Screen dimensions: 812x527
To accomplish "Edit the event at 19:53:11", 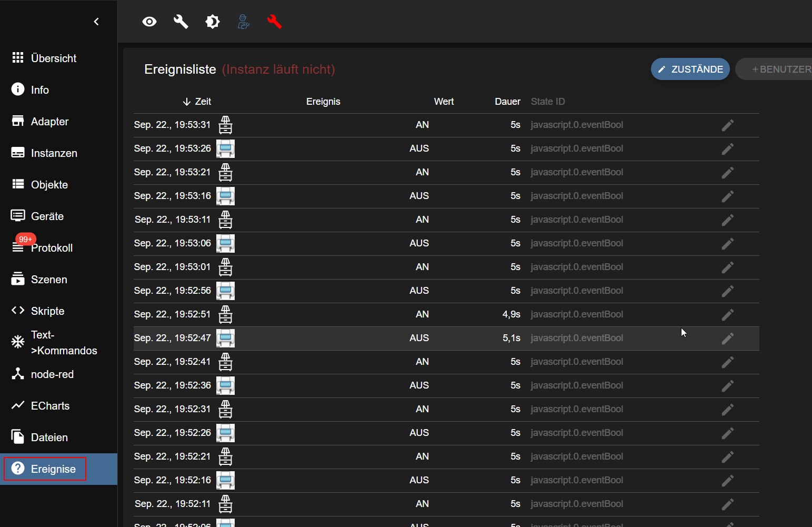I will [x=728, y=220].
